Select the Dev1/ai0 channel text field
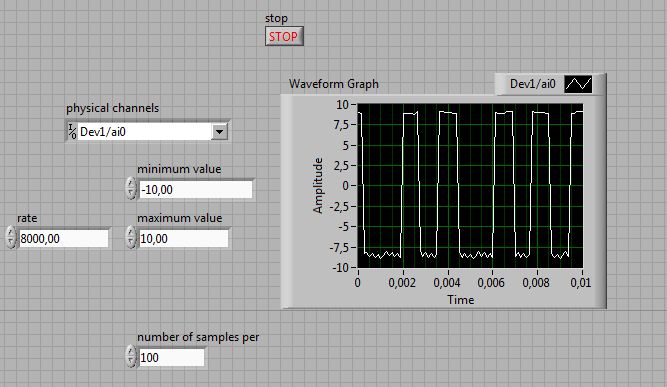The image size is (667, 387). click(145, 132)
